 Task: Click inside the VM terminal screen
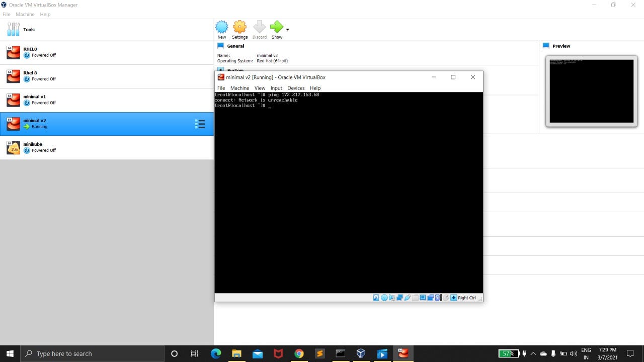tap(349, 193)
